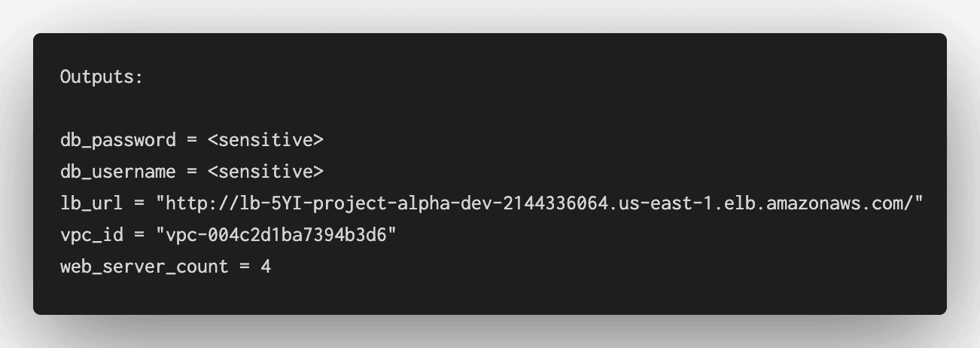Viewport: 980px width, 348px height.
Task: Click the sensitive value of db_password
Action: (x=265, y=140)
